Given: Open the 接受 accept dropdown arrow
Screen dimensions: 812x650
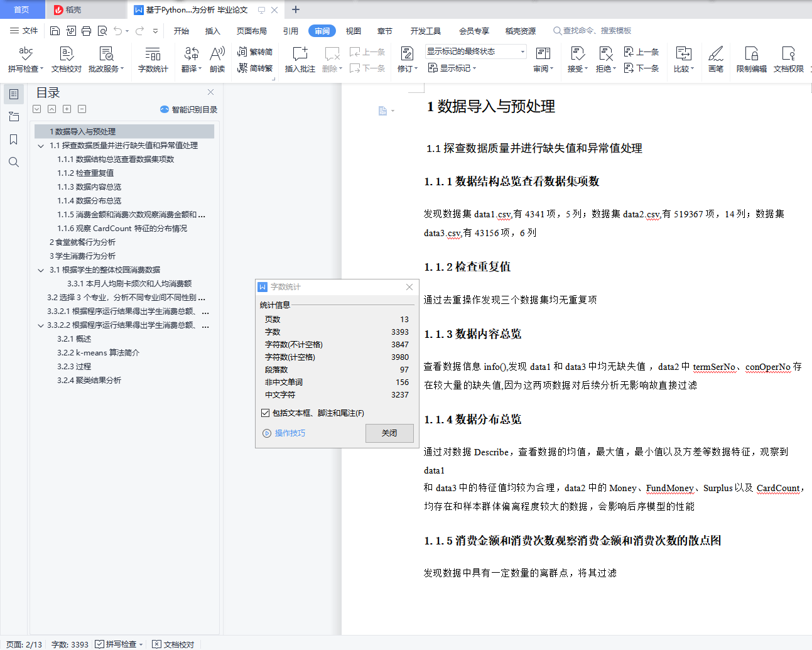Looking at the screenshot, I should (586, 69).
